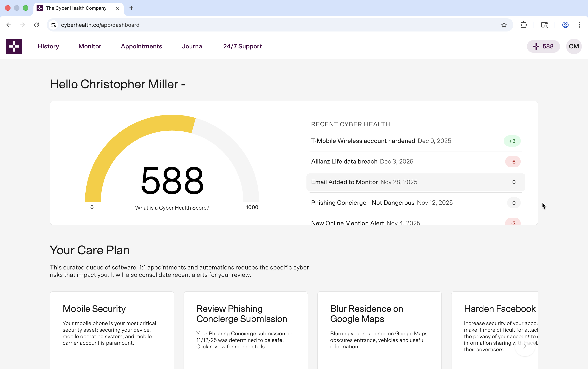Open the History menu item
Image resolution: width=588 pixels, height=369 pixels.
click(48, 46)
